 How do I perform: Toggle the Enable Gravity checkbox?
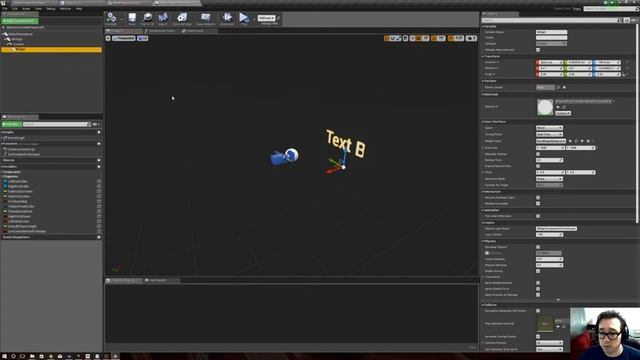(x=538, y=271)
